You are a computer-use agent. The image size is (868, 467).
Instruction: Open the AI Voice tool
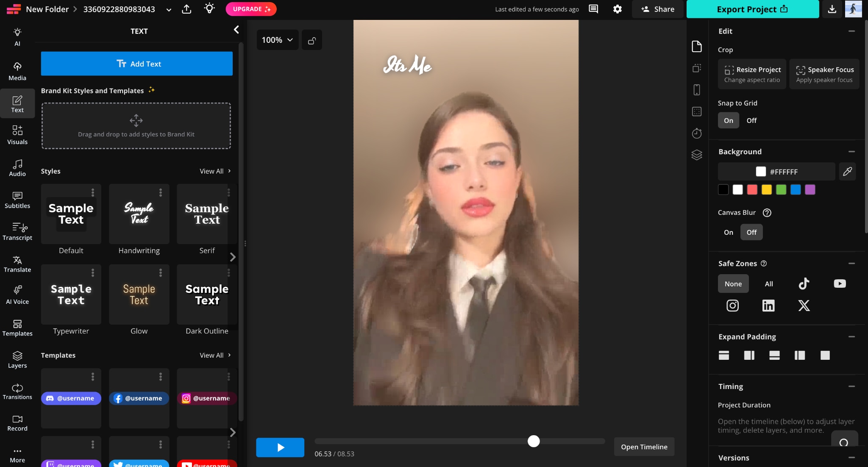[17, 295]
